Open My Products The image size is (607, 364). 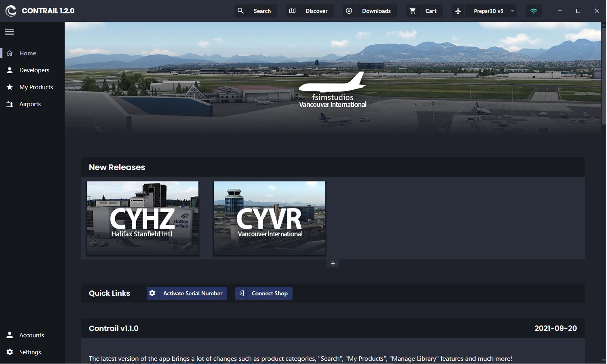pyautogui.click(x=36, y=87)
